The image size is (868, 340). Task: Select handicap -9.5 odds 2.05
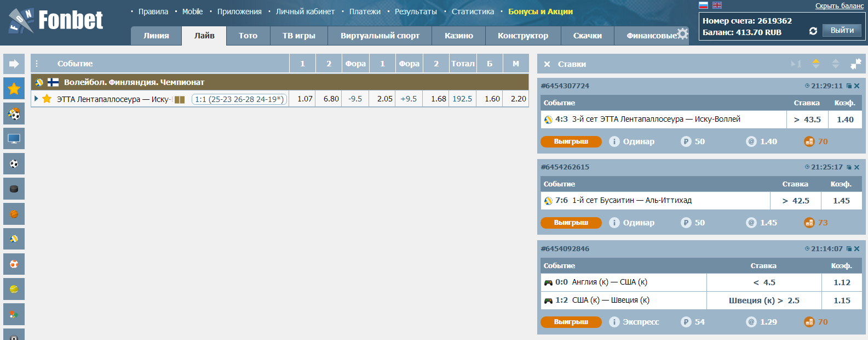[383, 99]
